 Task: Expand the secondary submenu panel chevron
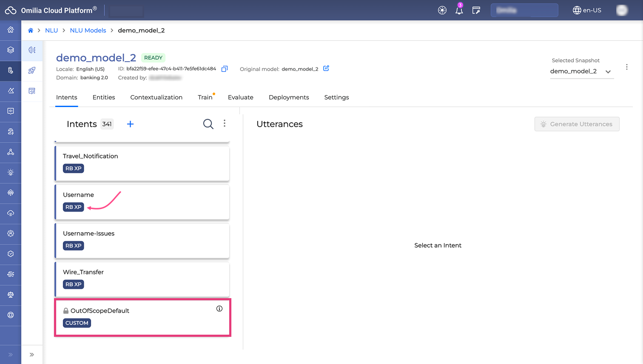coord(32,355)
